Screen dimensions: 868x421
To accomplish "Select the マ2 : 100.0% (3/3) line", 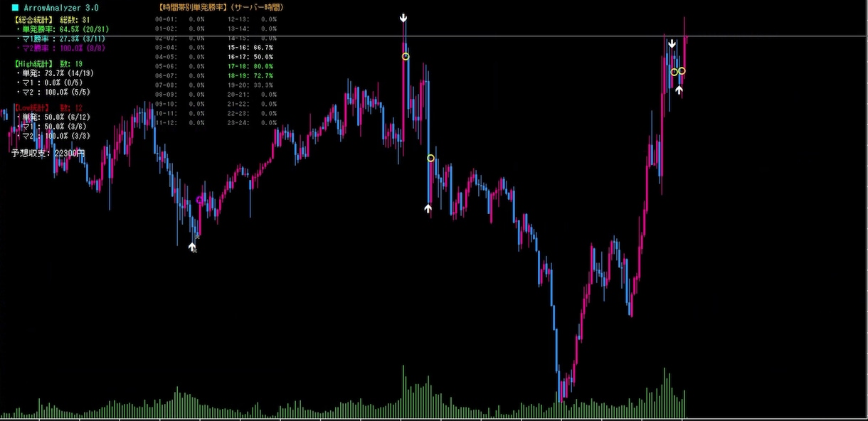I will click(x=53, y=136).
